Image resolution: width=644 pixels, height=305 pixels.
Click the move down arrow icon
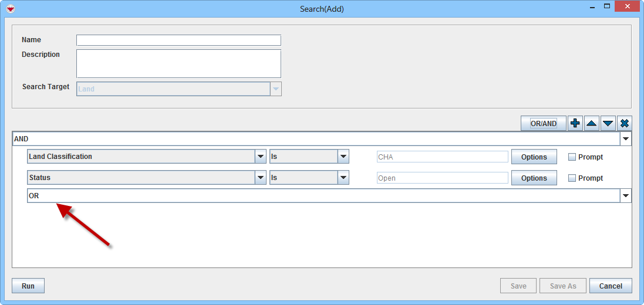[608, 123]
